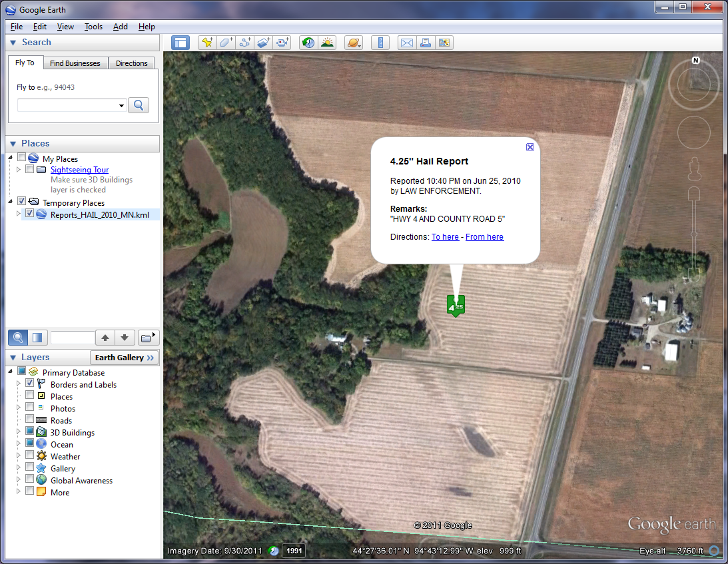Switch to Directions tab
Viewport: 728px width, 564px height.
131,63
